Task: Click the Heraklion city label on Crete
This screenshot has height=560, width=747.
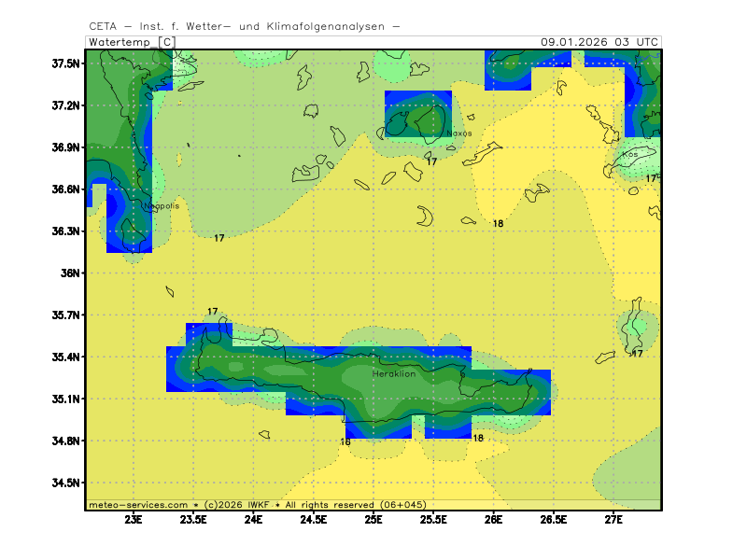Action: [x=393, y=373]
